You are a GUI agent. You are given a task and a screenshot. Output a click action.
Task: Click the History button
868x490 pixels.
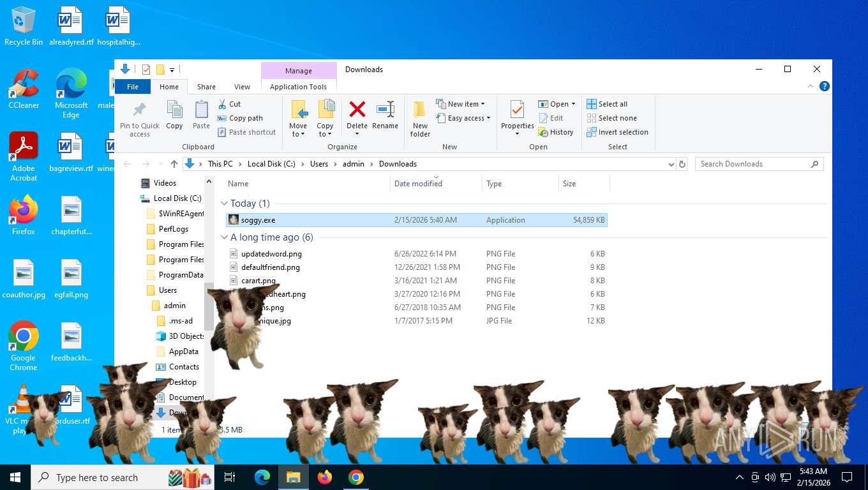pyautogui.click(x=556, y=132)
